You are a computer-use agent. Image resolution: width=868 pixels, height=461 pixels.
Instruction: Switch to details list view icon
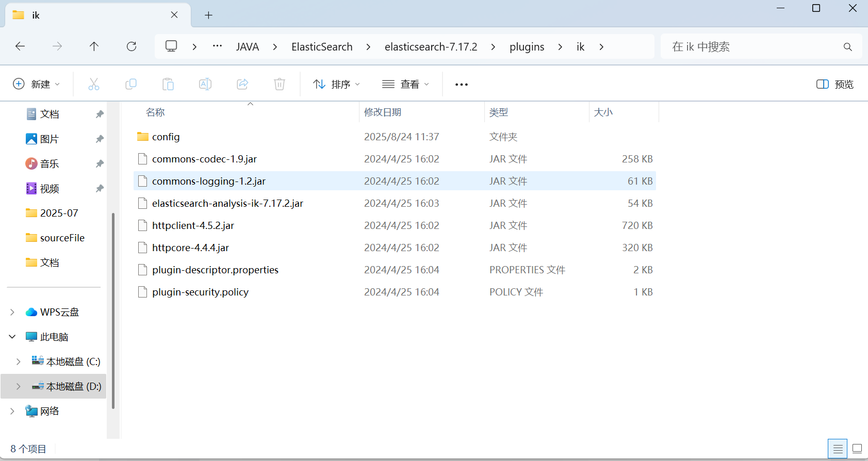(x=838, y=449)
